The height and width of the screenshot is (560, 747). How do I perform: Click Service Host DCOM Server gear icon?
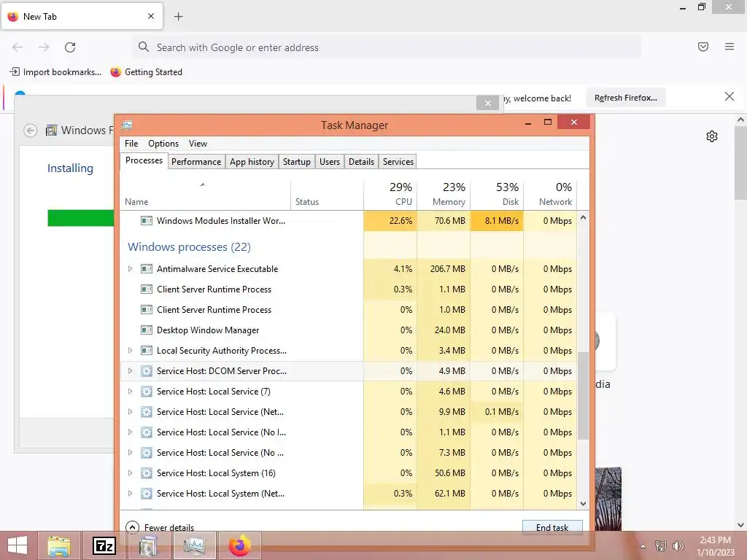[147, 371]
